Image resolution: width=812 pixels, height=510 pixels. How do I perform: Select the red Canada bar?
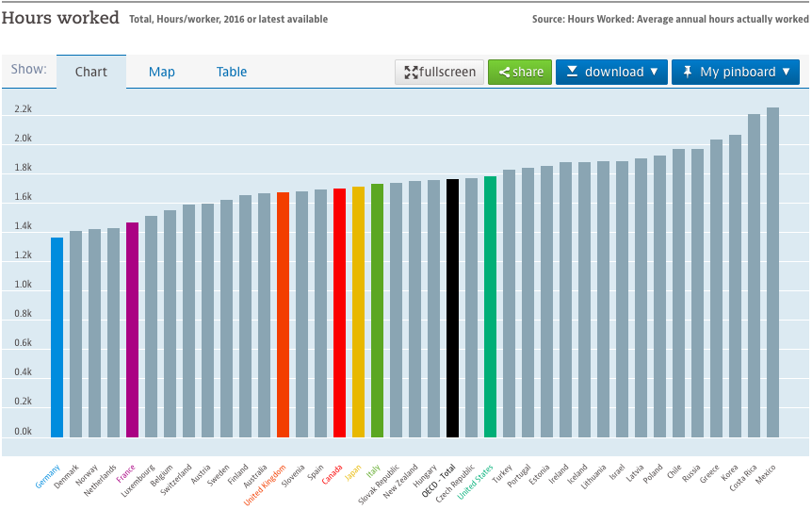click(x=340, y=313)
